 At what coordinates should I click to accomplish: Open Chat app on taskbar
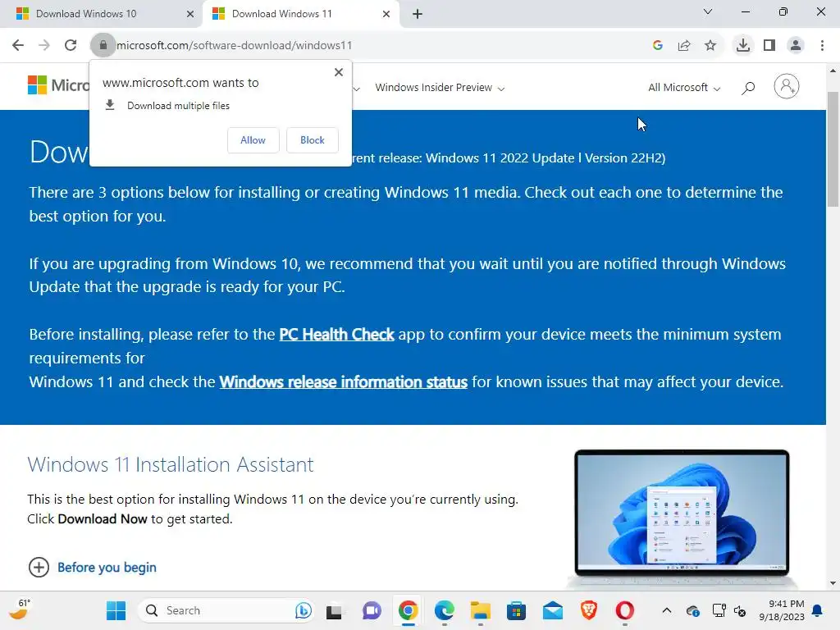(372, 610)
